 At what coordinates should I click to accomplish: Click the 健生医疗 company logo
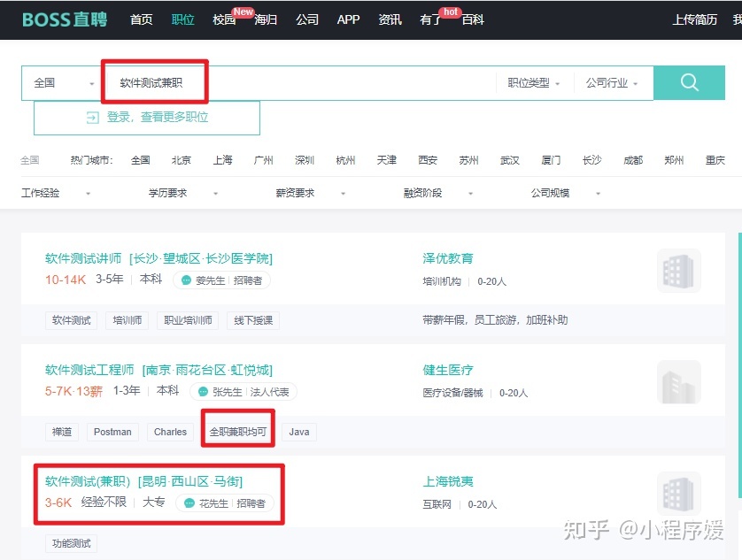[678, 382]
